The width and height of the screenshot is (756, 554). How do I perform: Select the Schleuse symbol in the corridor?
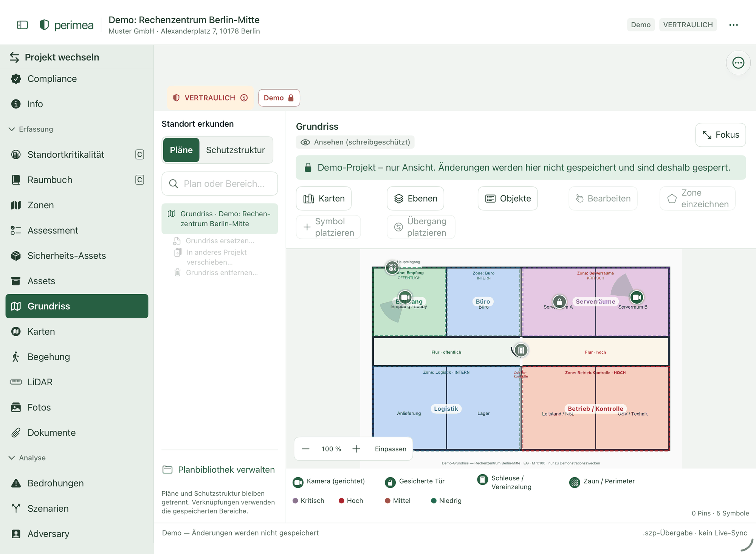pos(521,350)
